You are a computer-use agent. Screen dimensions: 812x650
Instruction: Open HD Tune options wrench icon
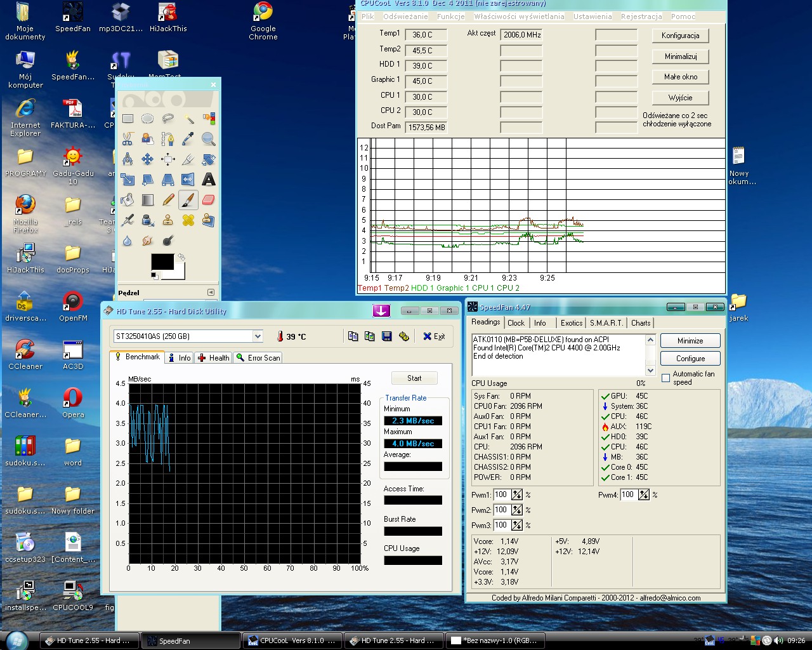point(404,336)
